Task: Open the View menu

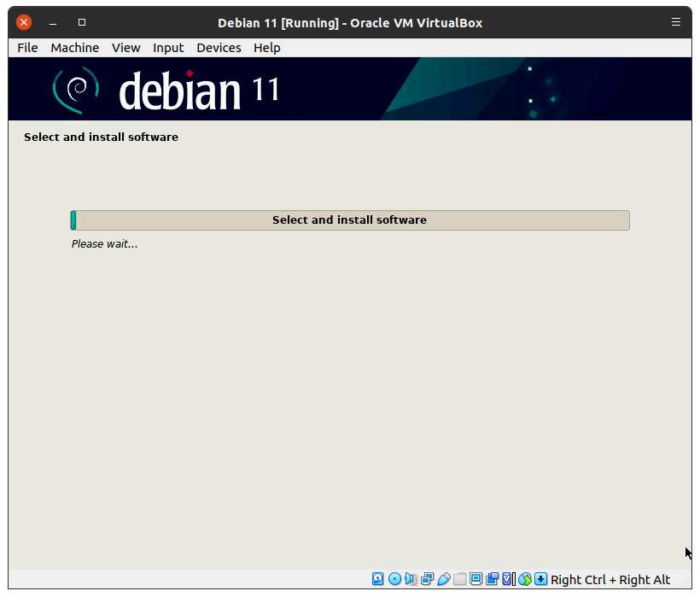Action: pos(125,48)
